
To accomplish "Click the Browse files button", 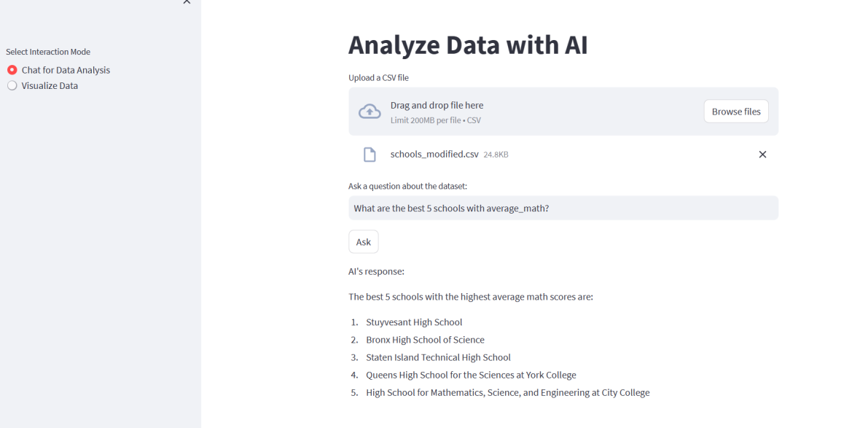I will tap(736, 112).
